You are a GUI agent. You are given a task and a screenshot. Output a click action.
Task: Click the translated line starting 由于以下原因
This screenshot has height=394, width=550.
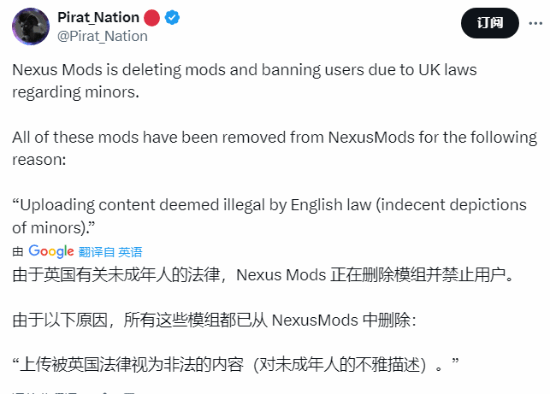(x=214, y=320)
